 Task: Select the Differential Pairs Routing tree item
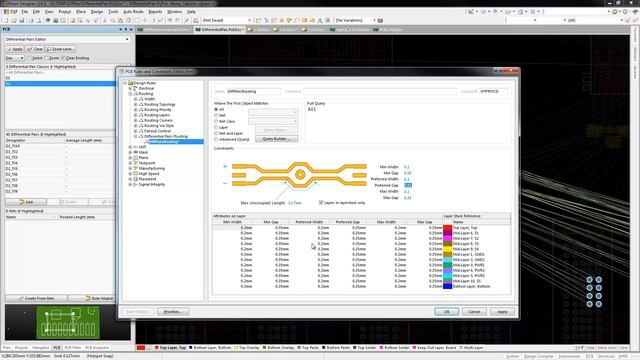166,136
